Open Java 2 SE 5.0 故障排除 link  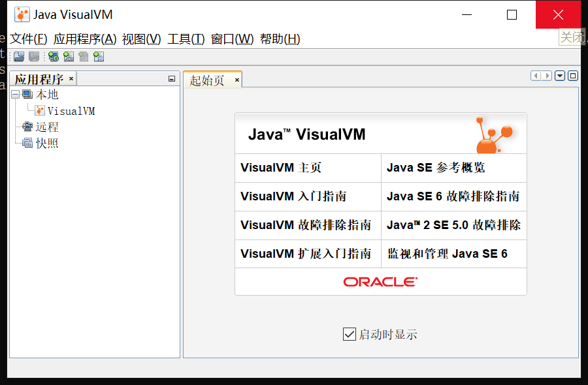tap(454, 225)
